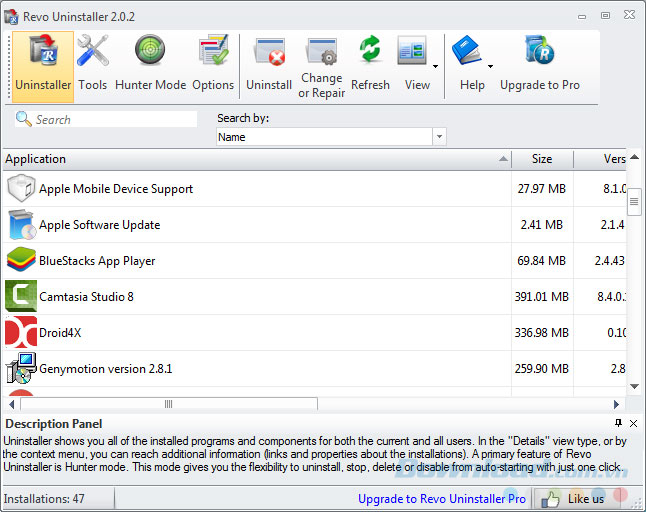Open the Tools section
The image size is (646, 512).
point(93,65)
